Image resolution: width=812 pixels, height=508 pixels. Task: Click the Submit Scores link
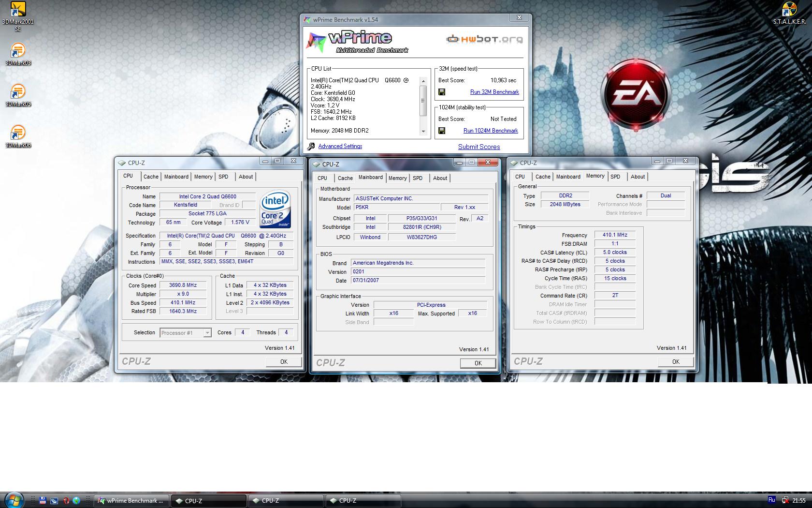(479, 147)
